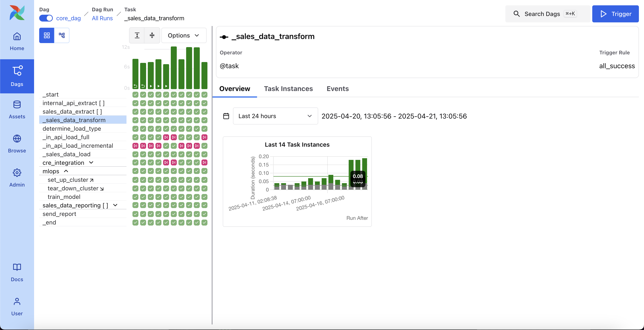Click the Trigger button
The image size is (644, 330).
pos(615,14)
